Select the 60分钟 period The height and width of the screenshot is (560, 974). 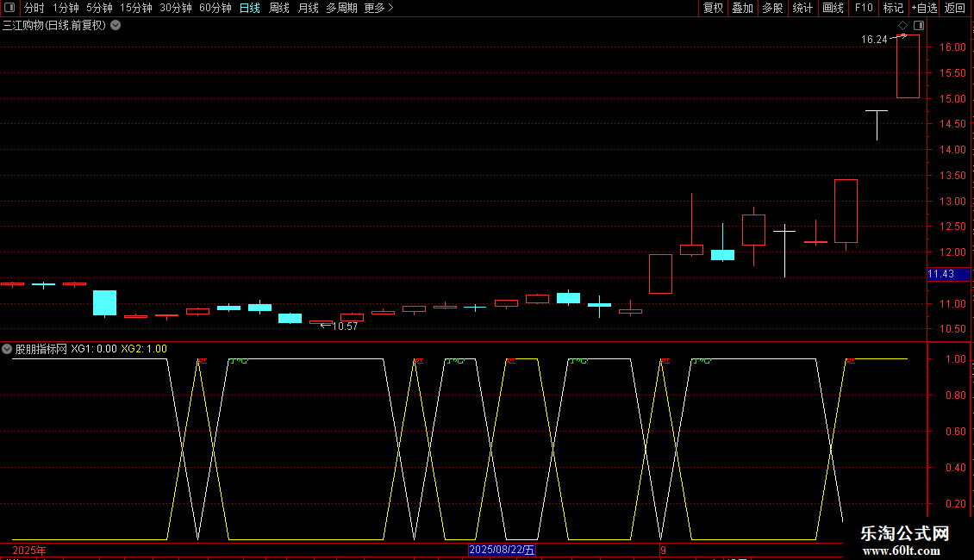point(215,8)
